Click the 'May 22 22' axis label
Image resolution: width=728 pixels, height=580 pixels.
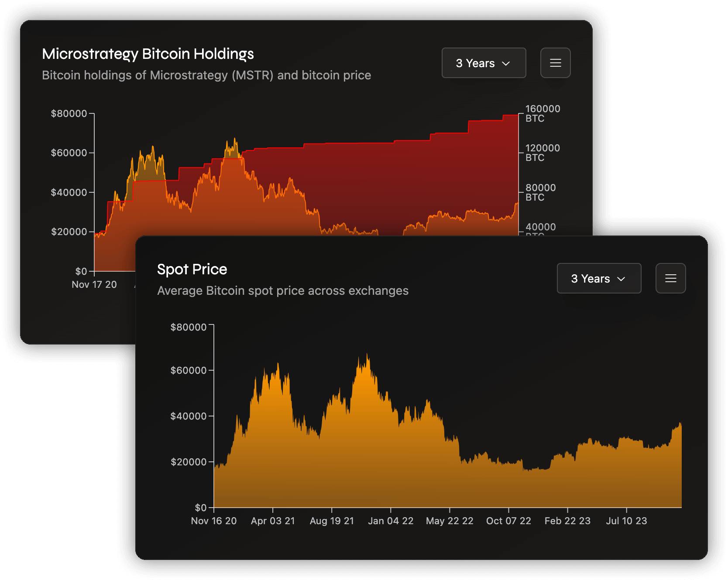[x=450, y=521]
